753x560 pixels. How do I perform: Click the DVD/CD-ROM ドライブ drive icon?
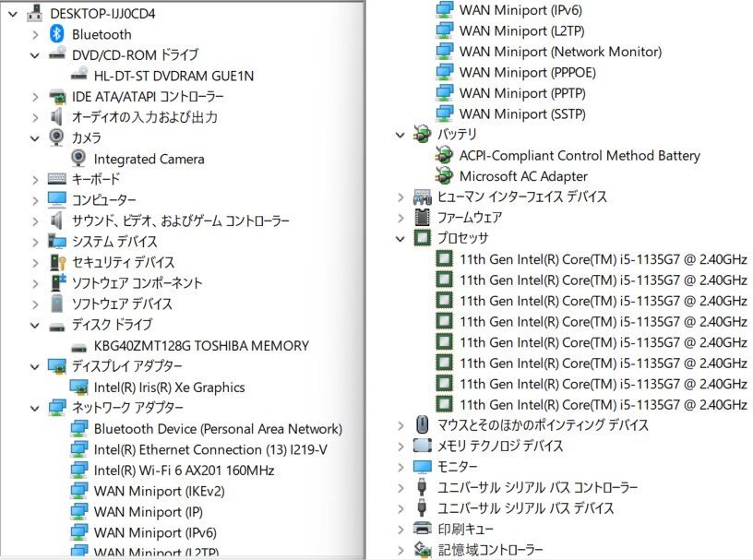coord(56,54)
